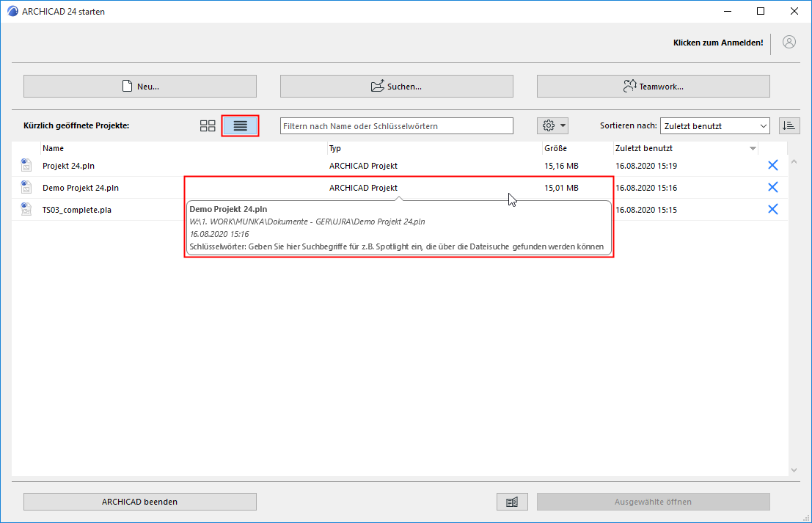Sort by the Name column header
Image resolution: width=812 pixels, height=523 pixels.
(184, 148)
